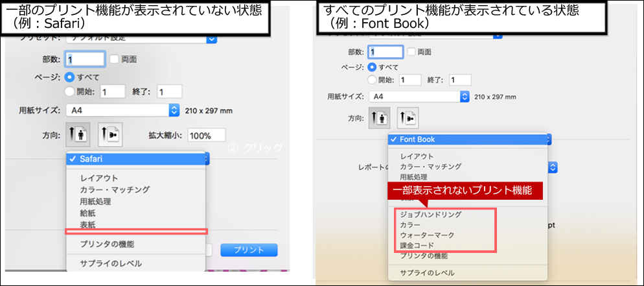
Task: Select 開始 range radio in Safari dialog
Action: point(70,91)
